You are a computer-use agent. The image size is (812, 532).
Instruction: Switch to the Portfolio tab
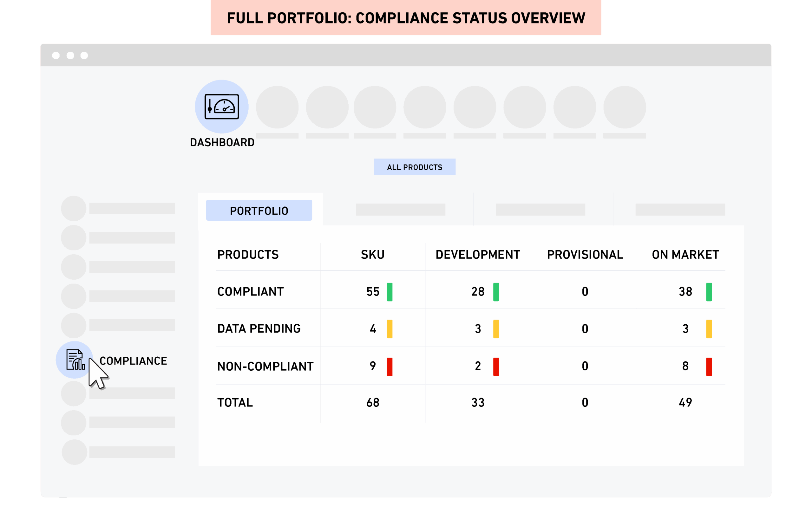[x=259, y=211]
